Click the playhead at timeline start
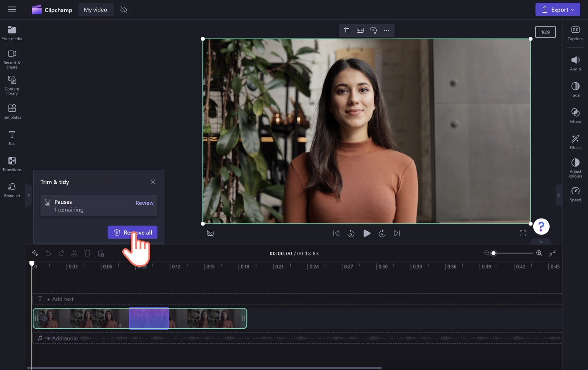This screenshot has width=588, height=370. [32, 264]
